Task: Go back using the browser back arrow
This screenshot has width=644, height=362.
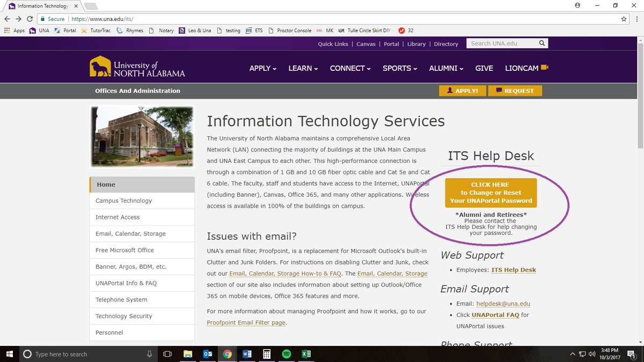Action: click(x=7, y=19)
